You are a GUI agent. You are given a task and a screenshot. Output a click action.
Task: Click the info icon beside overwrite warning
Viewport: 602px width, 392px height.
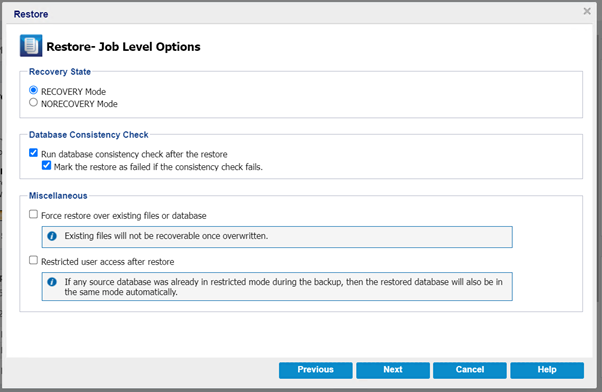click(x=52, y=236)
